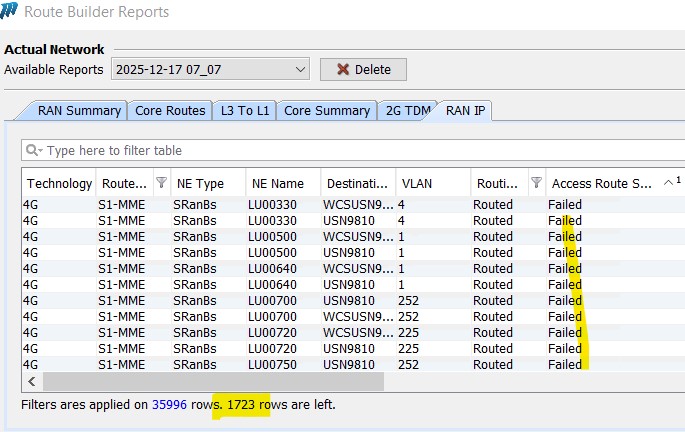Click the horizontal scrollbar left arrow

tap(31, 382)
